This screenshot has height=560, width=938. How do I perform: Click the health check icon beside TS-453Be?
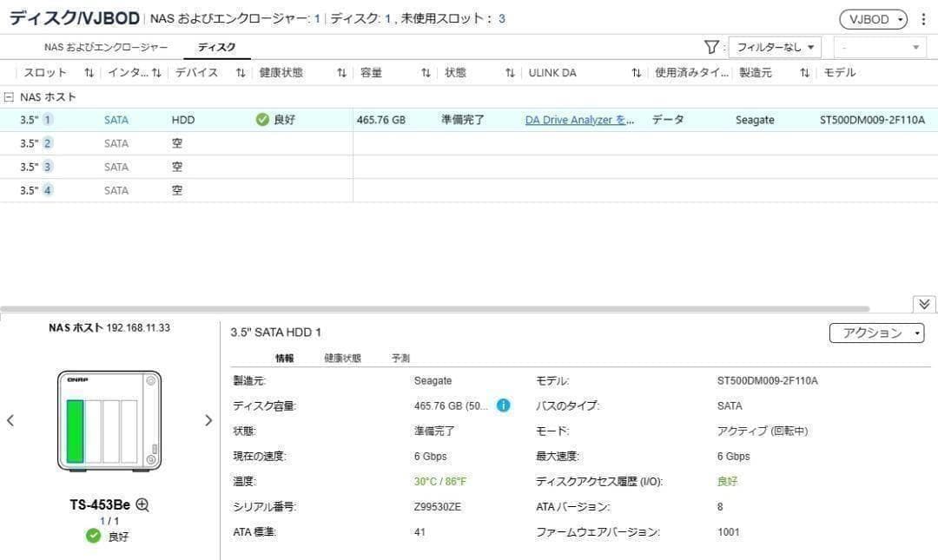pyautogui.click(x=92, y=536)
